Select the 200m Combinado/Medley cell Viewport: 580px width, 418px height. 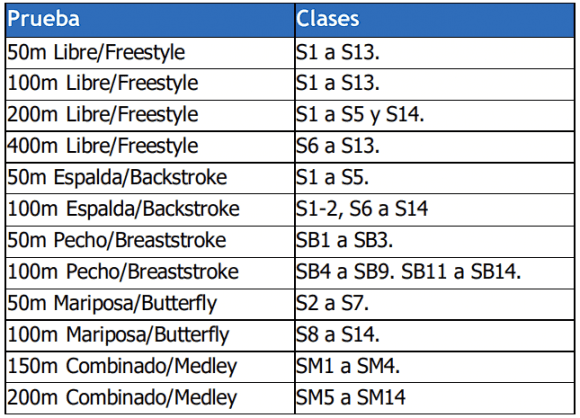coord(150,398)
